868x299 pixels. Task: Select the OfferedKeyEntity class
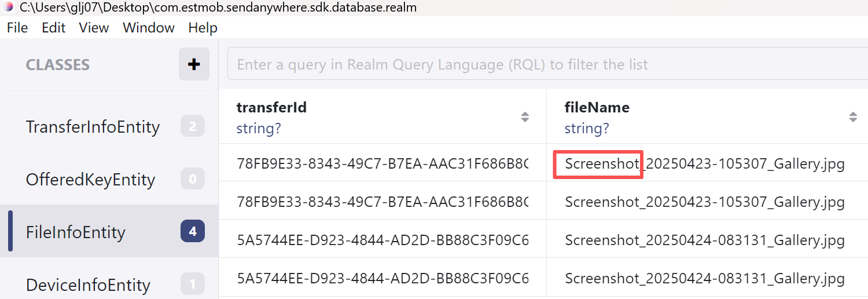tap(90, 180)
